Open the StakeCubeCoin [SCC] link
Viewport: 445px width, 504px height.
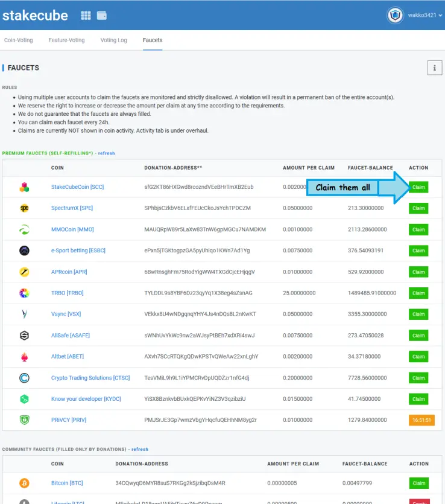(77, 187)
